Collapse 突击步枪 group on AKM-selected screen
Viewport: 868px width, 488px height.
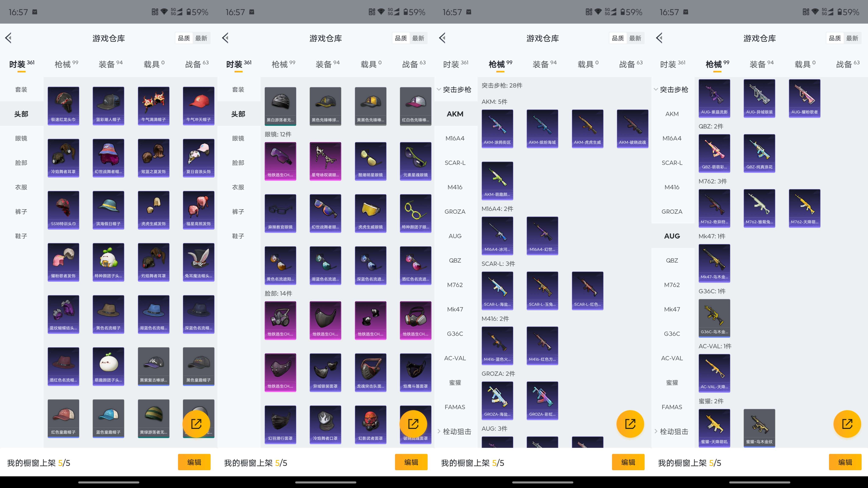coord(454,90)
